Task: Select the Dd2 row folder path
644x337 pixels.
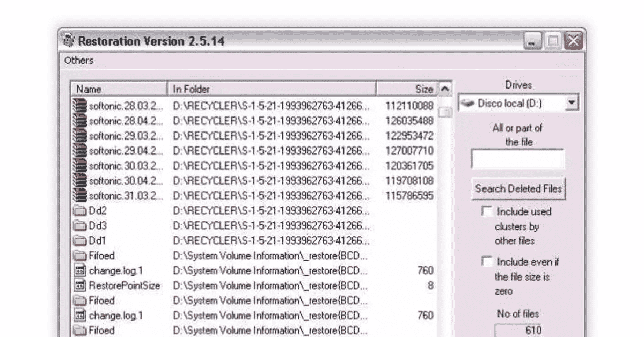Action: (x=271, y=211)
